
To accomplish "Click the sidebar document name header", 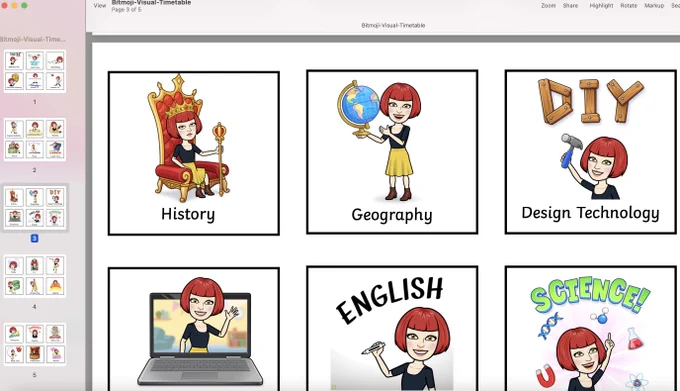I will pos(33,39).
